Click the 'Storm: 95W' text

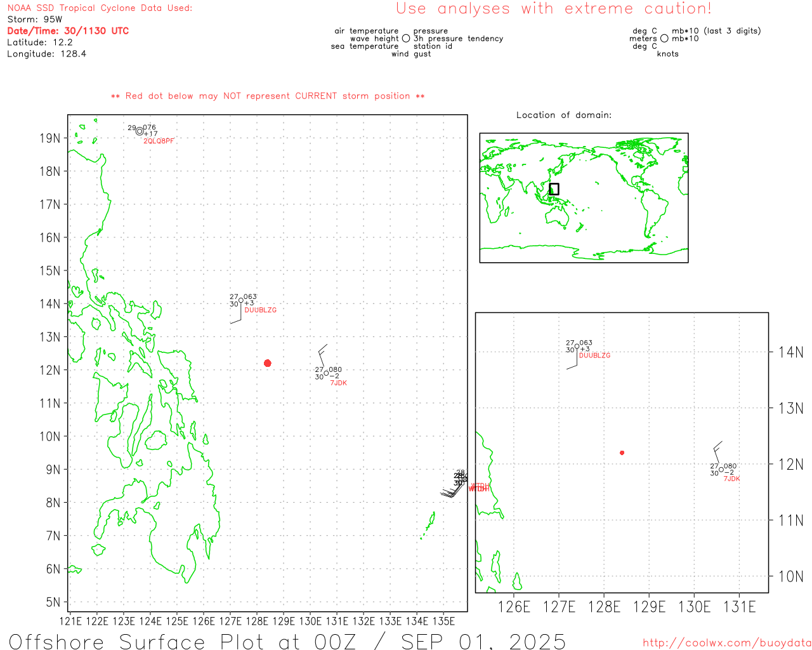35,20
